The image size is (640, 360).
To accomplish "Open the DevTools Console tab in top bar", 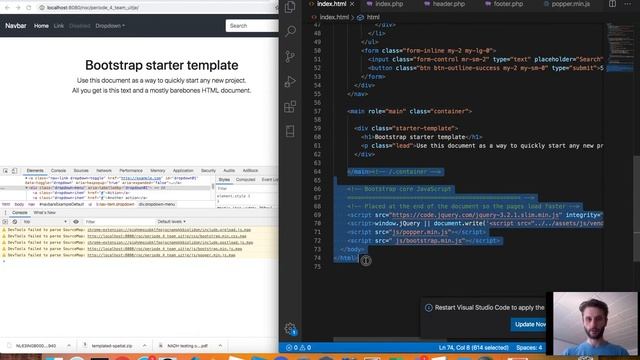I will tap(58, 171).
